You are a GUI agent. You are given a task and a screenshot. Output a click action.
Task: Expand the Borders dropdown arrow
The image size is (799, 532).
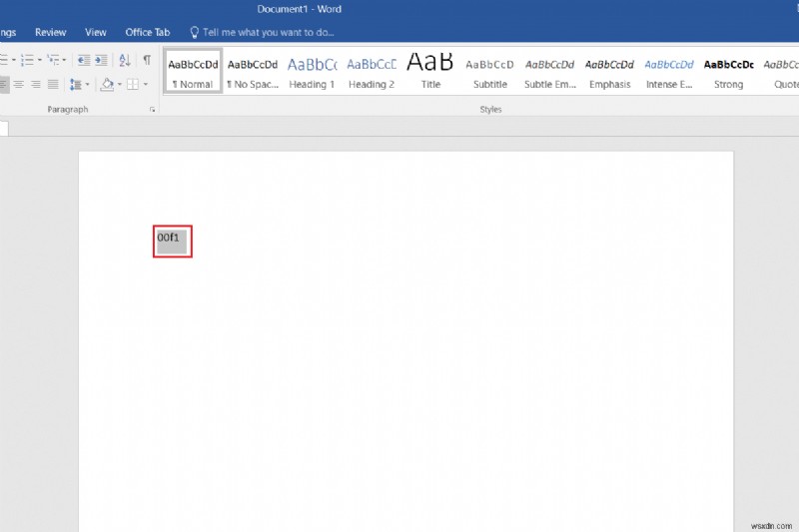145,85
